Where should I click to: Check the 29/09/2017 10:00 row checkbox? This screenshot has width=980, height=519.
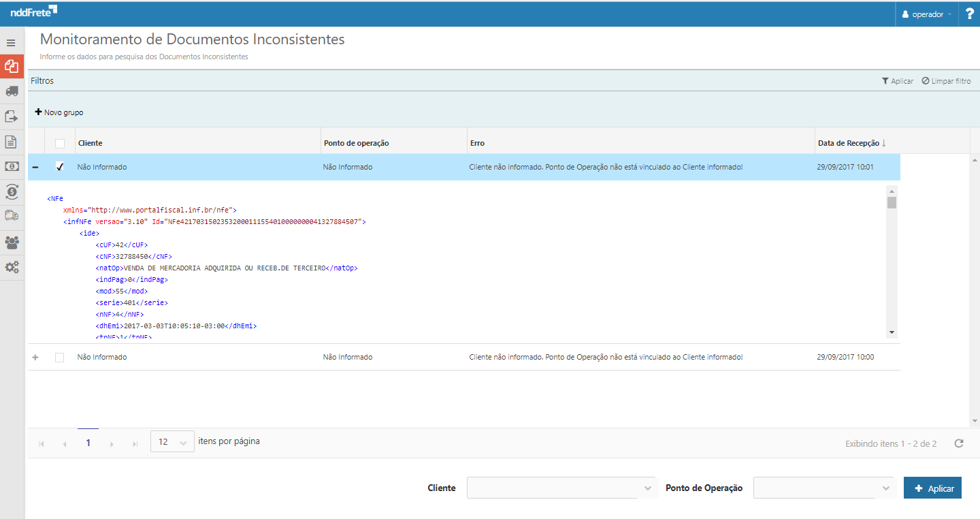(60, 357)
